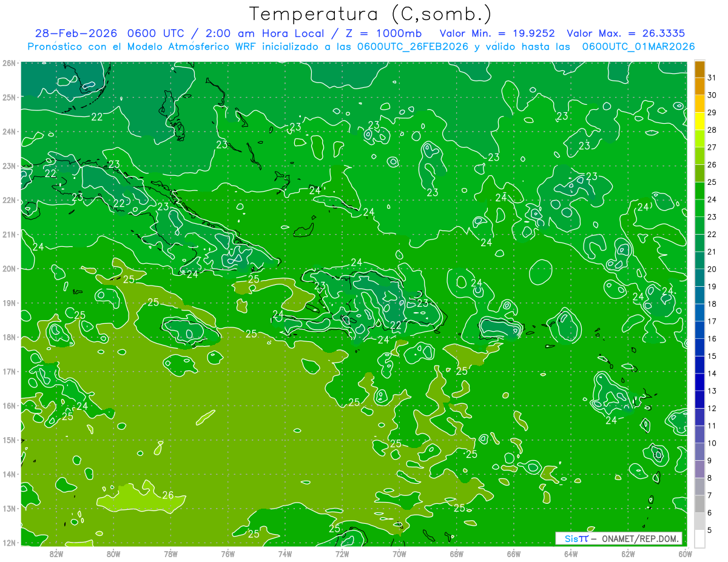The width and height of the screenshot is (728, 562).
Task: Click the "64W" longitude label
Action: tap(571, 554)
